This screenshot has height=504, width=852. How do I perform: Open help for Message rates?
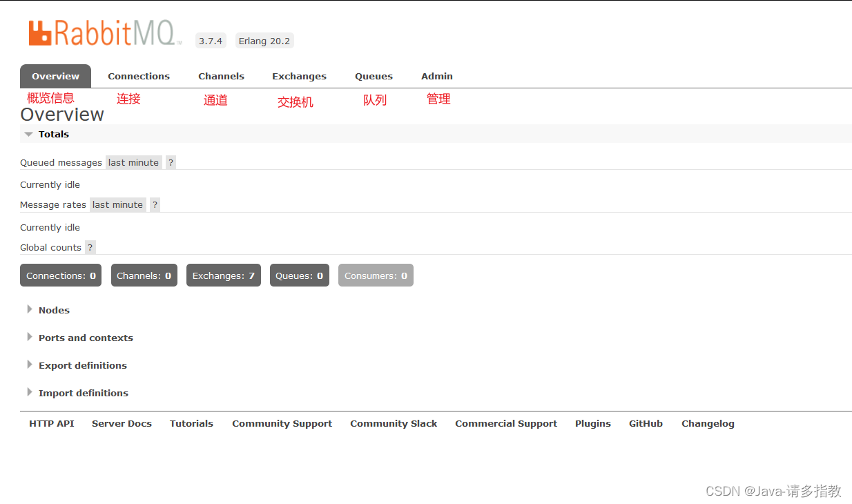[x=155, y=204]
